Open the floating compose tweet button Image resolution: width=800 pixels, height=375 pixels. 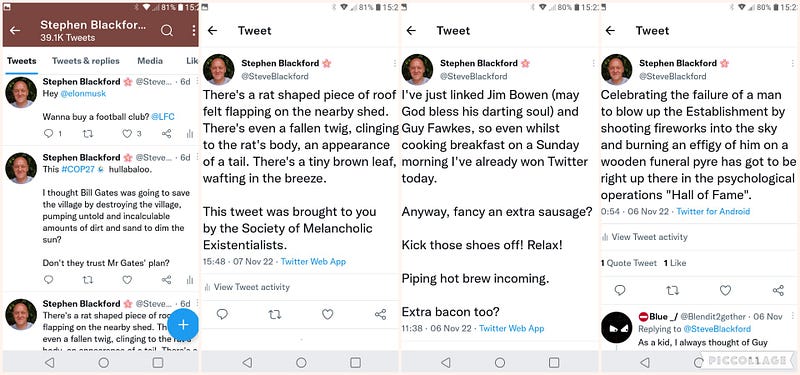pyautogui.click(x=183, y=324)
